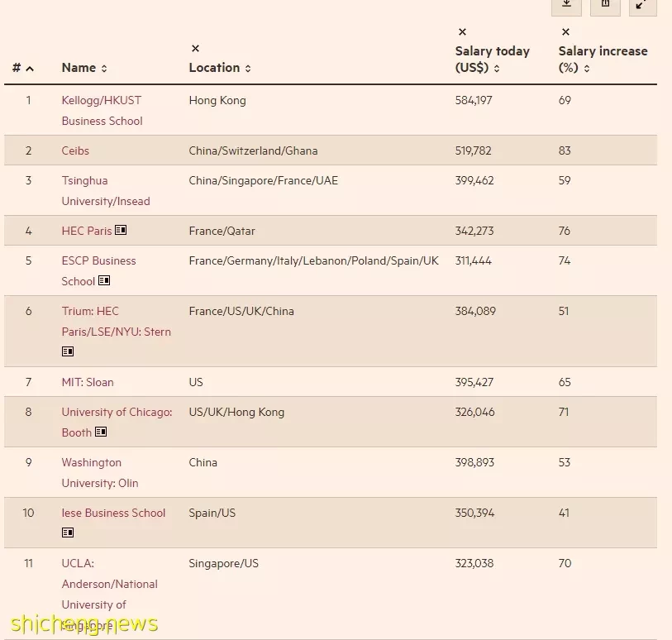Click salary value 350,394
Image resolution: width=672 pixels, height=640 pixels.
(x=474, y=513)
